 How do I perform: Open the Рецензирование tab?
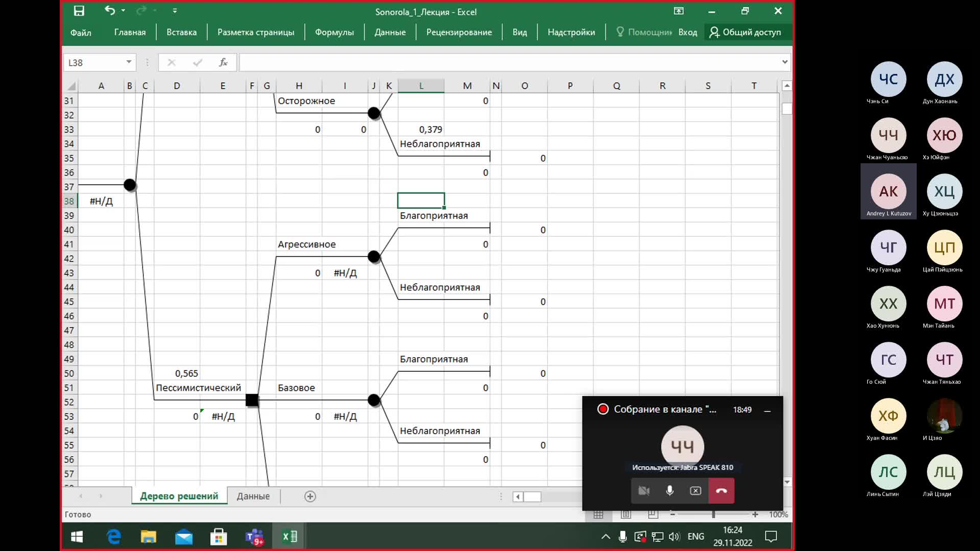tap(459, 32)
